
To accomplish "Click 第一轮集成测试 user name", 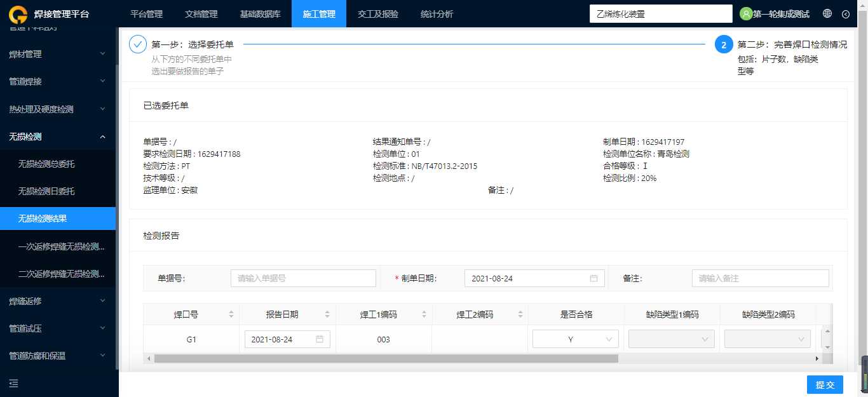I will coord(781,14).
